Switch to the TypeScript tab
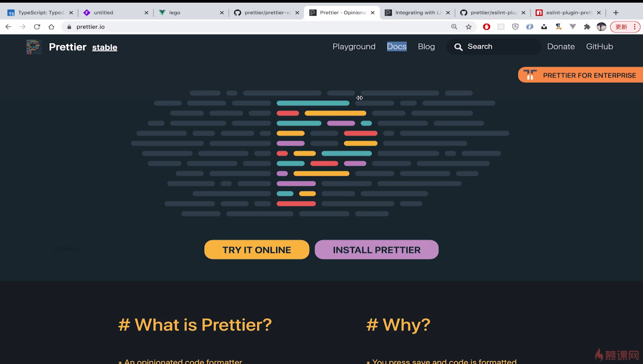 coord(41,13)
